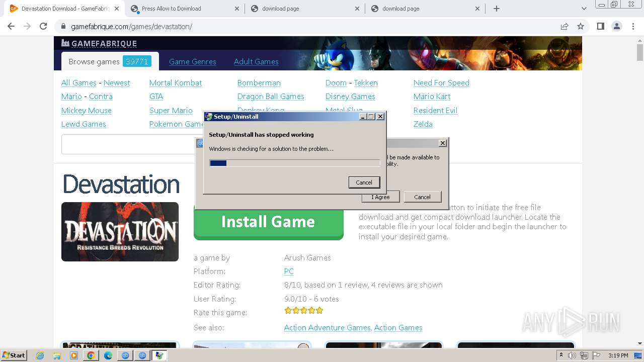Screen dimensions: 644x362
Task: Select the Devastation Download tab
Action: pos(64,9)
